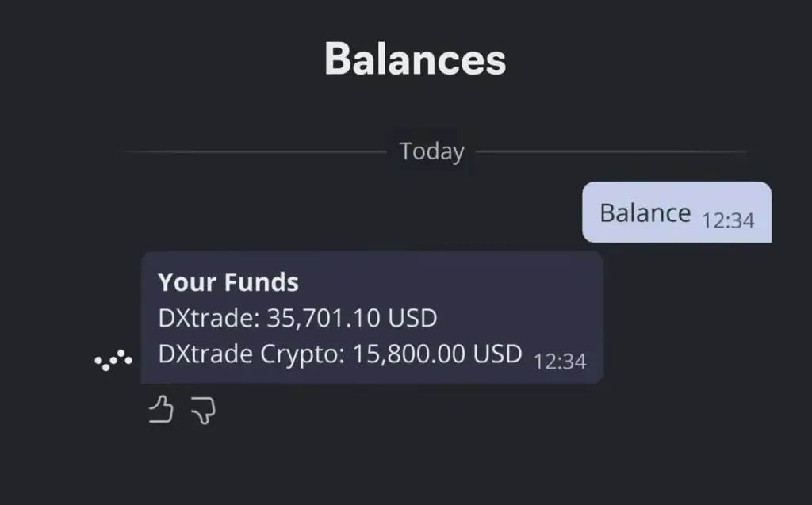Click sent bubble padding left of Balance
The height and width of the screenshot is (505, 812).
point(591,212)
